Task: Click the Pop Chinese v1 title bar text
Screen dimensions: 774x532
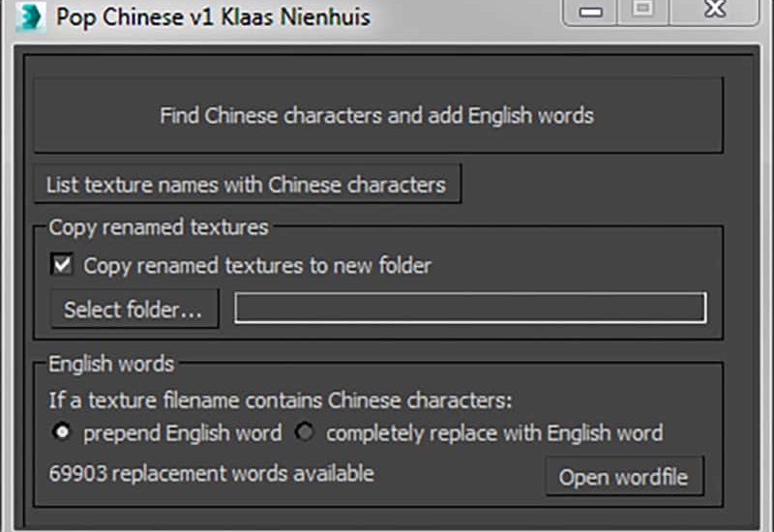Action: pos(213,16)
